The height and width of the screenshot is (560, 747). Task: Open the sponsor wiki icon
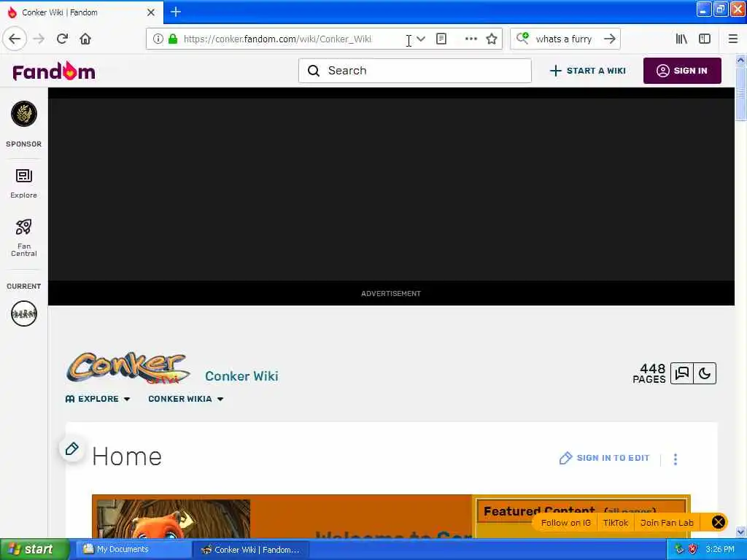pyautogui.click(x=24, y=114)
